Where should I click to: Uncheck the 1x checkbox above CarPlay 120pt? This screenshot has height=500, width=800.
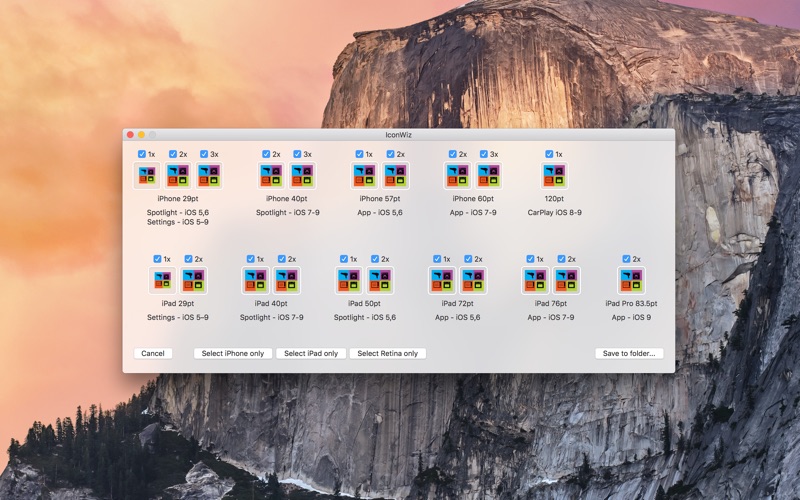(549, 154)
